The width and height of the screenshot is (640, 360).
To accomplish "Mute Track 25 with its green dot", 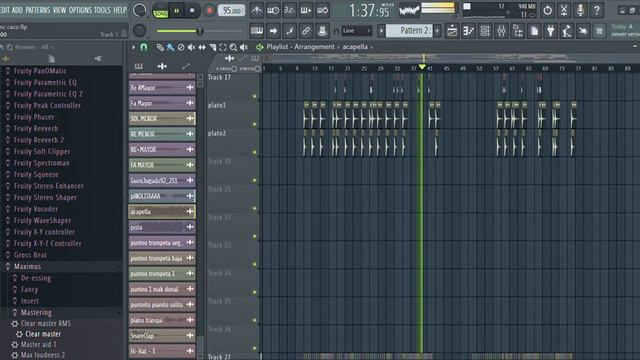I will coord(255,320).
